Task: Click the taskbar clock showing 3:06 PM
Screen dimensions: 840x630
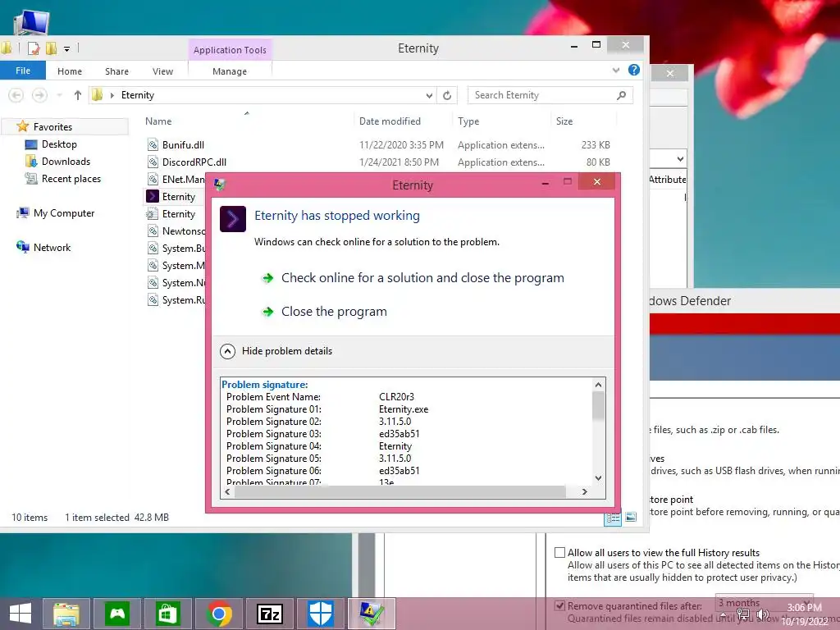Action: click(804, 614)
